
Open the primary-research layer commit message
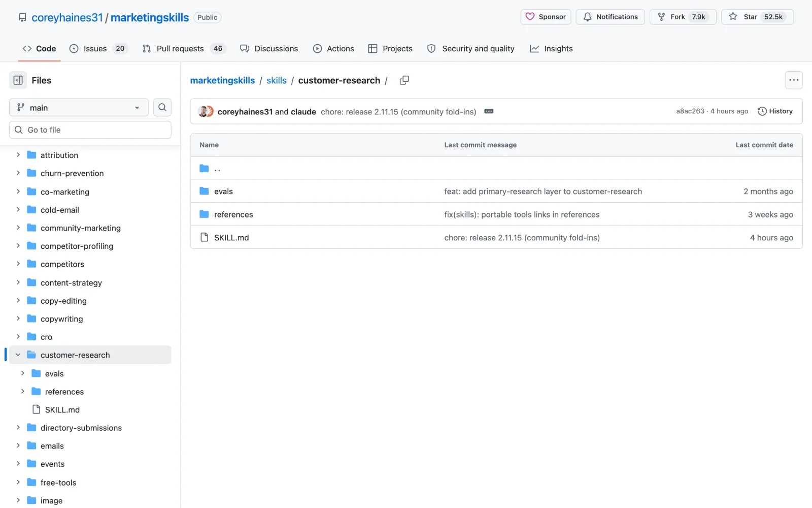click(x=543, y=192)
